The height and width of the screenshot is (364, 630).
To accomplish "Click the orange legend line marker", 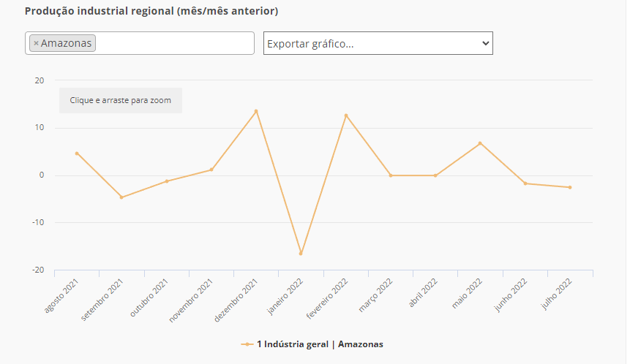I will click(x=248, y=344).
